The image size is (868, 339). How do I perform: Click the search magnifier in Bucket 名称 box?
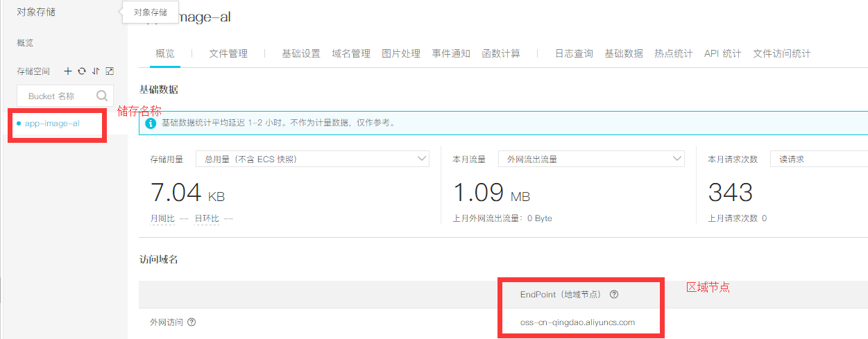pyautogui.click(x=103, y=96)
